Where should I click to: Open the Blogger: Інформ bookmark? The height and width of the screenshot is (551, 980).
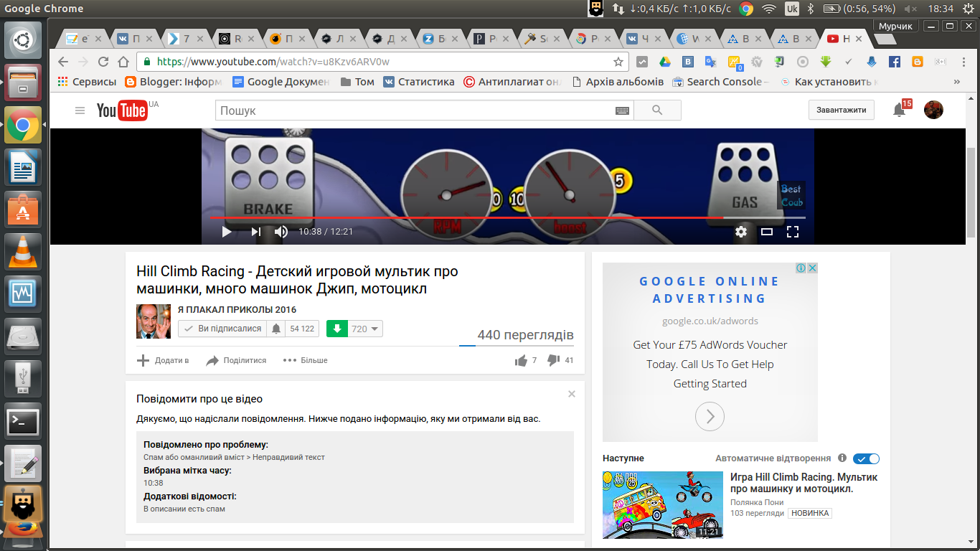(173, 82)
